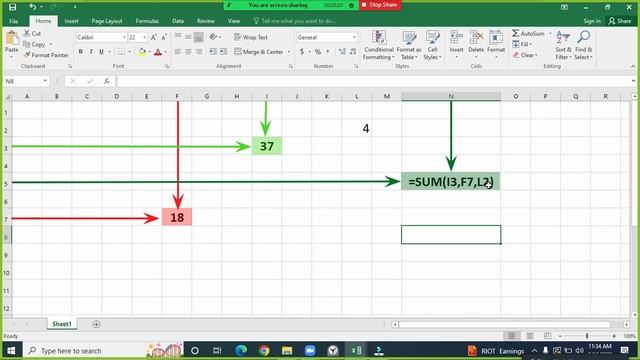The height and width of the screenshot is (360, 640).
Task: Click the Stop Share button
Action: [380, 5]
